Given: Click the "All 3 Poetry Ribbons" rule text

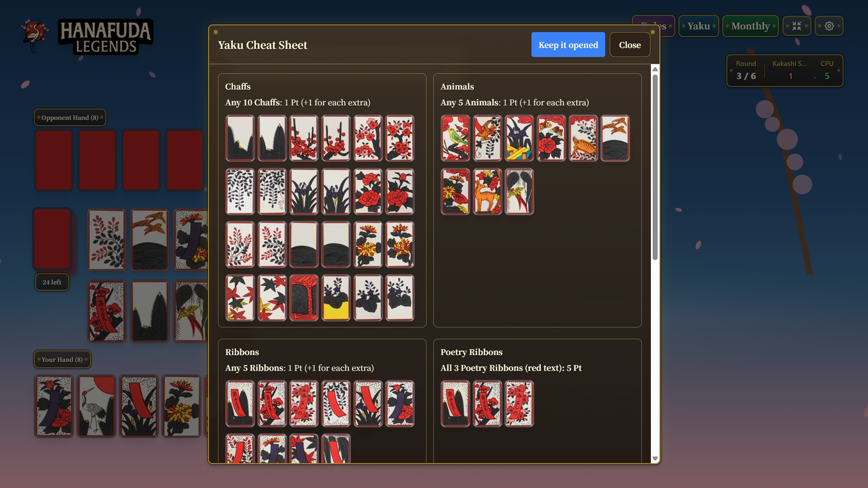Looking at the screenshot, I should 482,368.
